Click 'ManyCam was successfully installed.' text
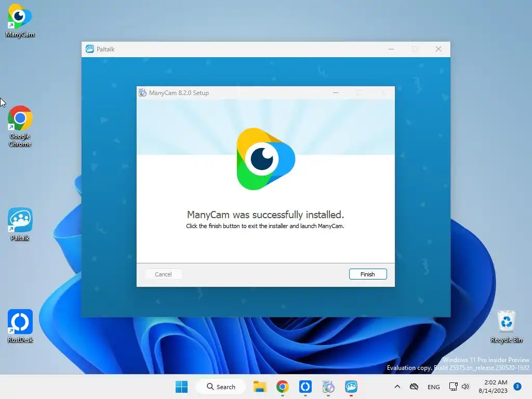The height and width of the screenshot is (399, 532). tap(265, 215)
